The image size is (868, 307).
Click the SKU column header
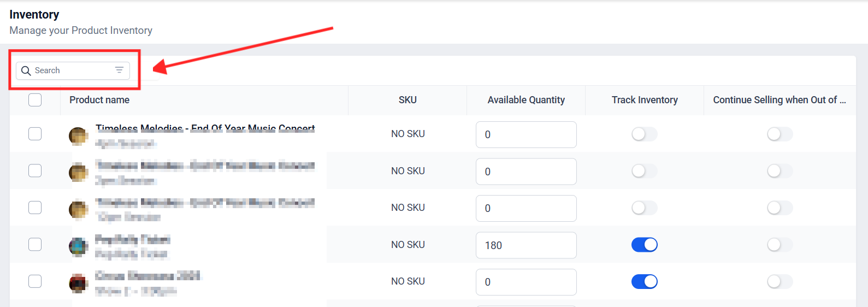click(408, 100)
